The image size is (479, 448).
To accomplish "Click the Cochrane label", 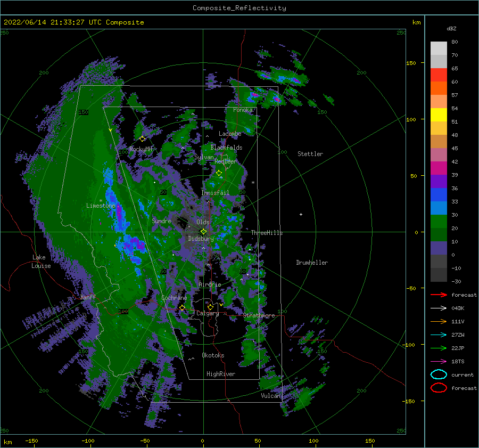I will click(x=174, y=298).
